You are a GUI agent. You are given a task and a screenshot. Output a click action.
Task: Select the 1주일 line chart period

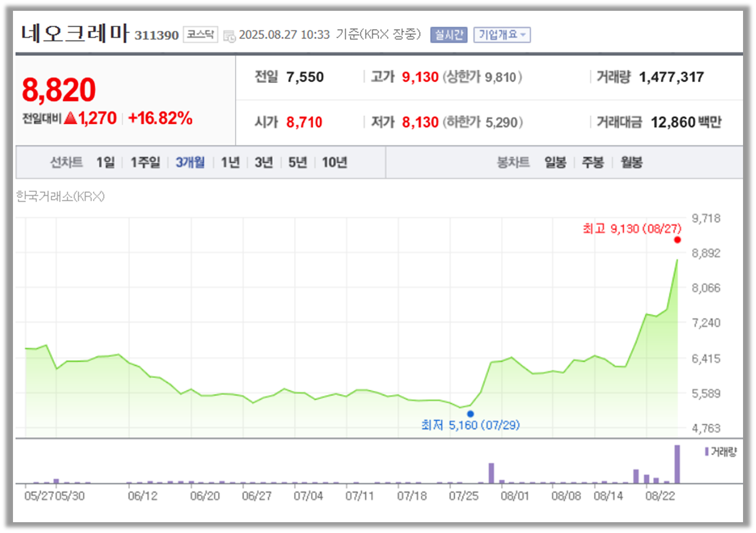point(145,162)
